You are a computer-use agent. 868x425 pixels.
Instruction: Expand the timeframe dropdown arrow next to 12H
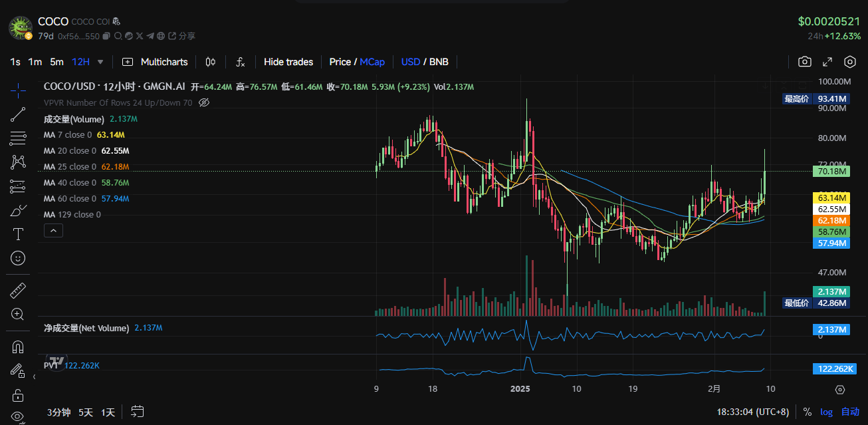100,62
